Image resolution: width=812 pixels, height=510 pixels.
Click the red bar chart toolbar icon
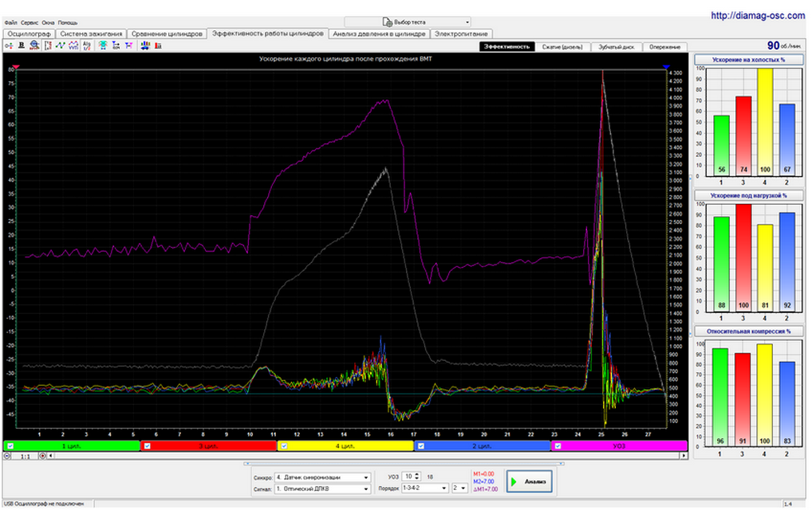coord(158,46)
